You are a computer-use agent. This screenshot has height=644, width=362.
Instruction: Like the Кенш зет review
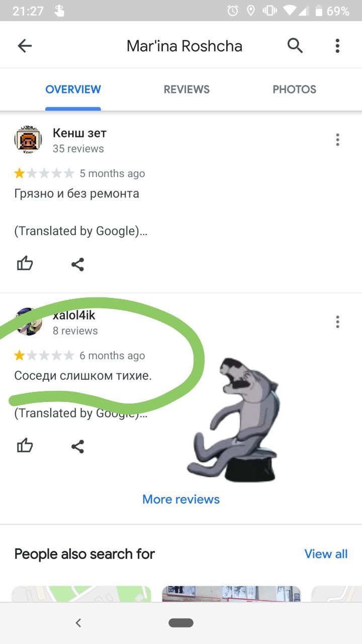click(x=25, y=264)
